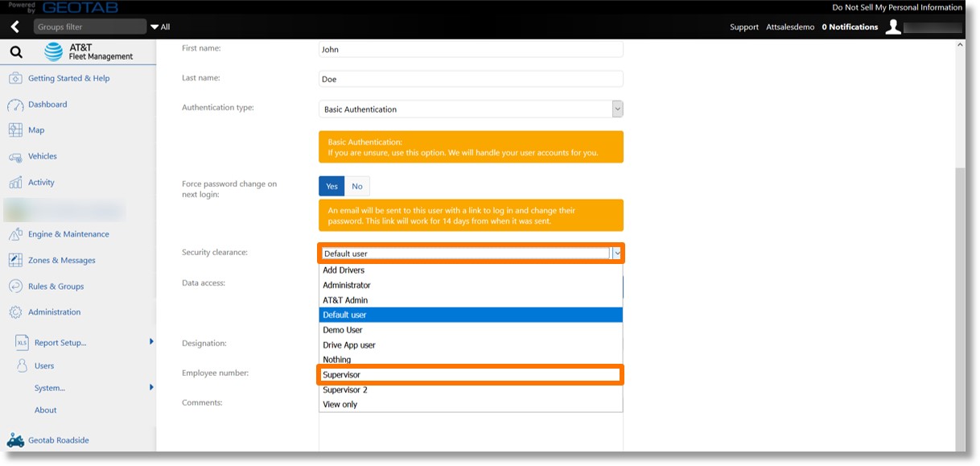The width and height of the screenshot is (980, 466).
Task: Open the System submenu entry
Action: 50,388
